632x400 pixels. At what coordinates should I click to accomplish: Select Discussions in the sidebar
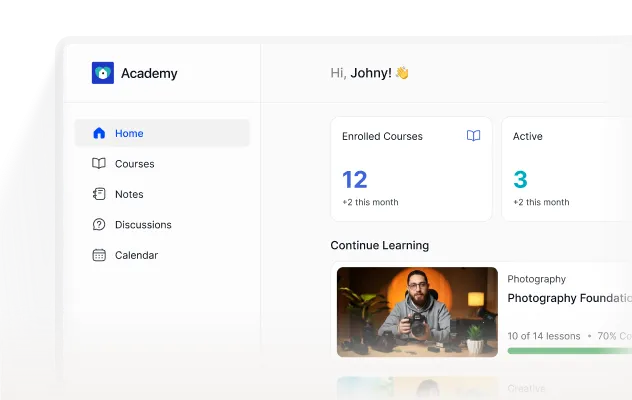tap(162, 225)
